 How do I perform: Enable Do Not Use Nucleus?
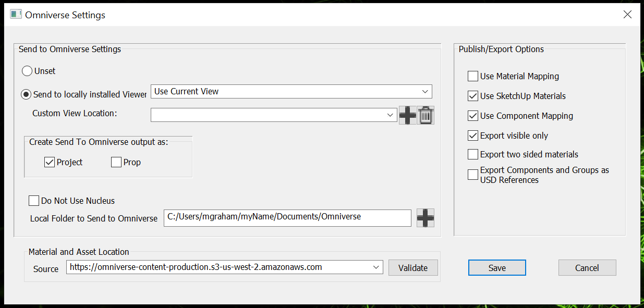(x=34, y=201)
